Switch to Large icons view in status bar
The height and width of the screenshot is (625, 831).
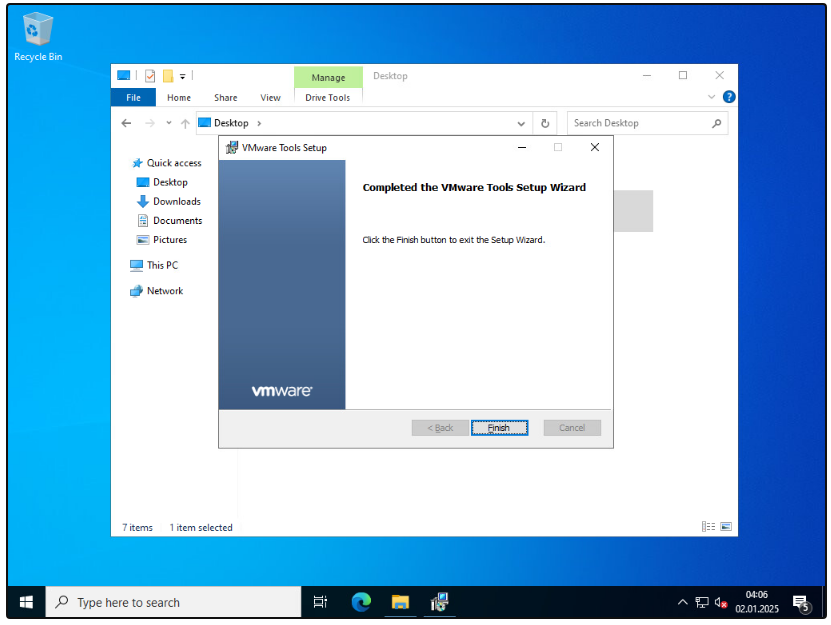pyautogui.click(x=726, y=526)
